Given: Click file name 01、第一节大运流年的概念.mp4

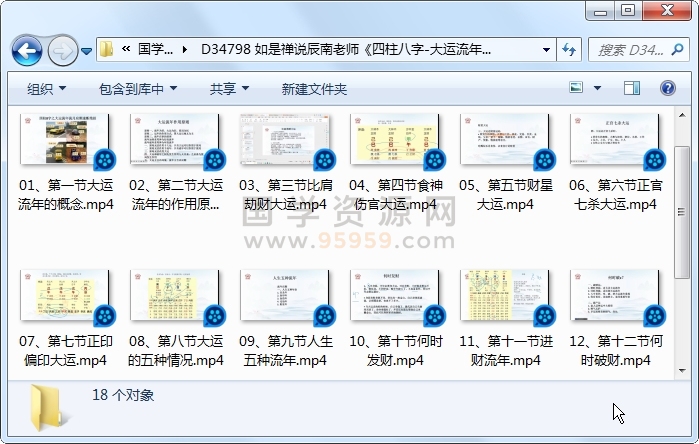Looking at the screenshot, I should point(66,194).
